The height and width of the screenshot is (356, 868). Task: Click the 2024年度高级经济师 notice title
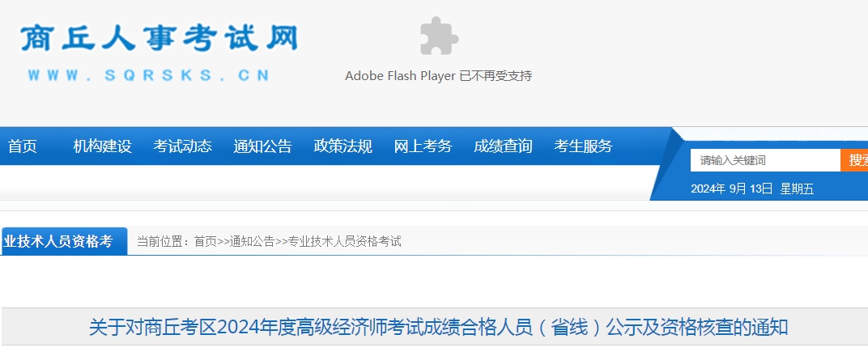pyautogui.click(x=438, y=328)
